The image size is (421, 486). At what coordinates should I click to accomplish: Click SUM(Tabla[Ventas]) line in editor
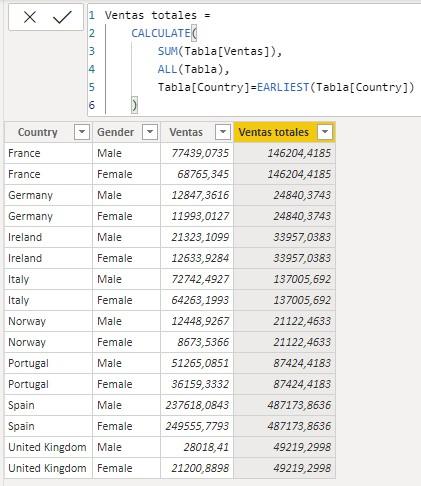(x=220, y=51)
